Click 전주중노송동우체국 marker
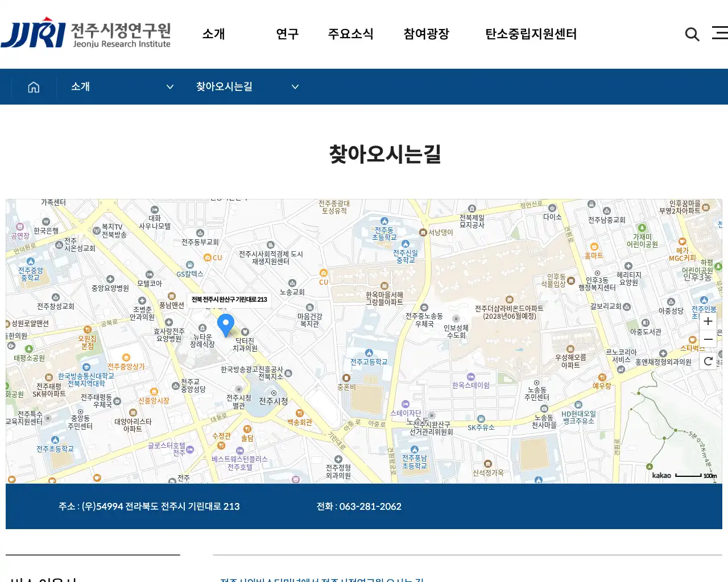This screenshot has width=728, height=582. [x=424, y=307]
